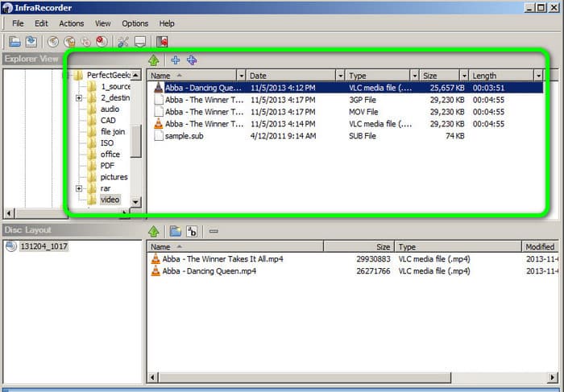Go up one folder in Explorer View
This screenshot has width=564, height=392.
coord(154,60)
